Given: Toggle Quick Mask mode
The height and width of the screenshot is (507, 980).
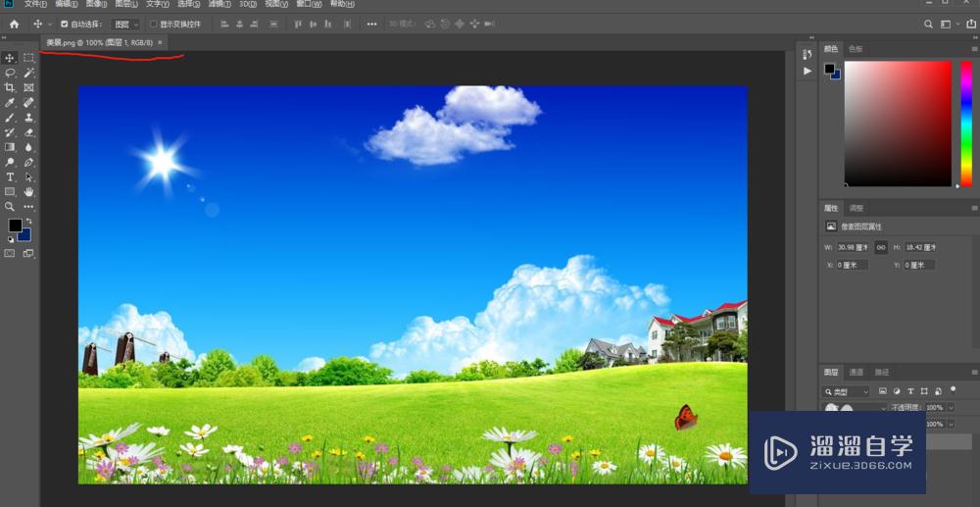Looking at the screenshot, I should point(10,253).
